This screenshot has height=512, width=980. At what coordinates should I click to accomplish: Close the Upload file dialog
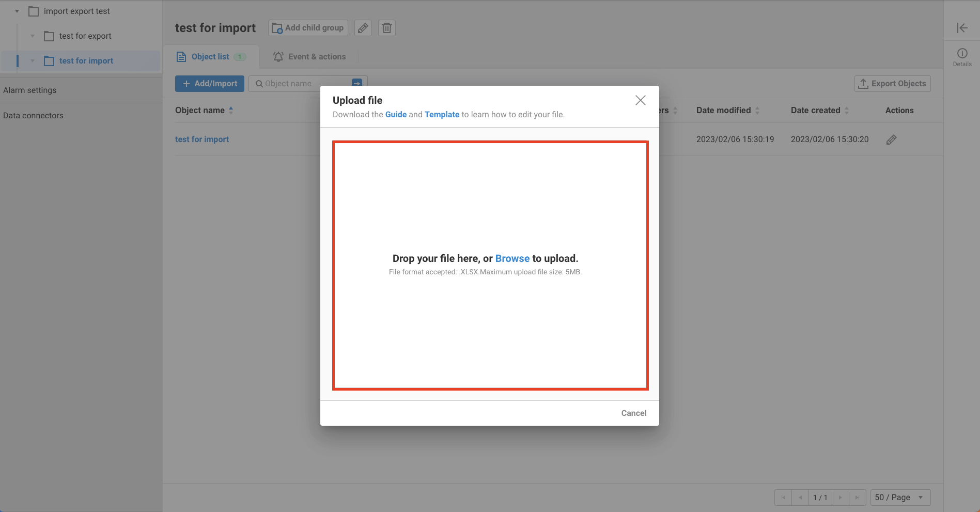(x=640, y=100)
